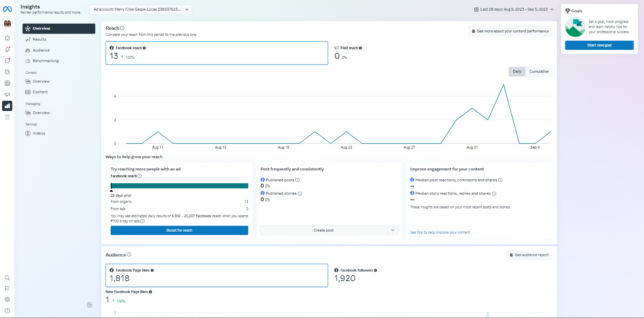Collapse the navigation panel using the sidebar toggle icon
The height and width of the screenshot is (318, 644).
89,305
